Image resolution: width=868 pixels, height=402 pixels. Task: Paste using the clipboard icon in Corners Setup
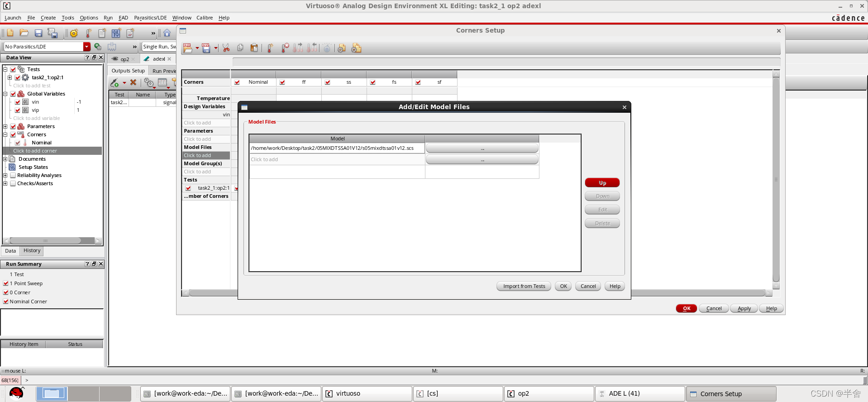[x=254, y=48]
